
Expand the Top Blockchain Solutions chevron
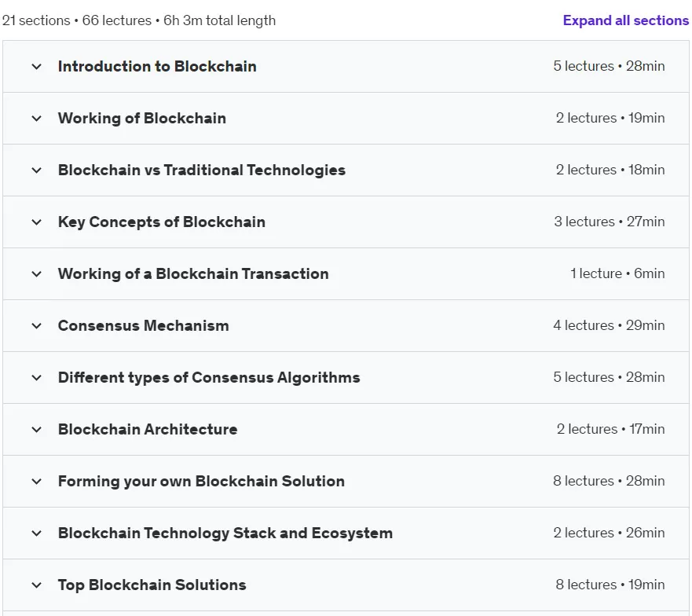pos(37,585)
